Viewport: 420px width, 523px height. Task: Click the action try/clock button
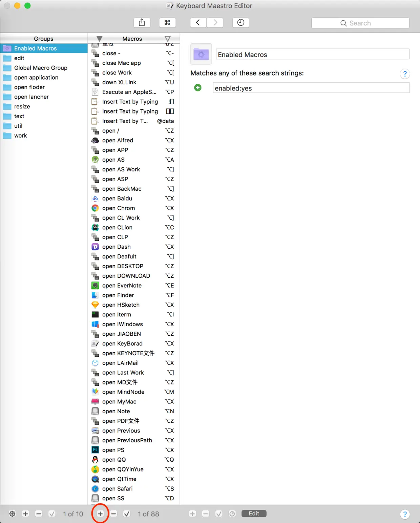(x=232, y=514)
